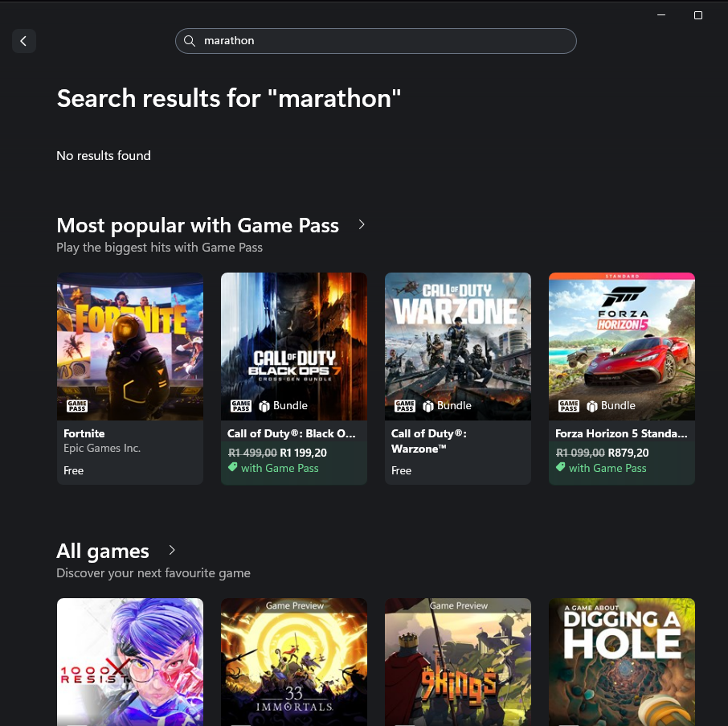
Task: Open the Fortnite game cover
Action: 130,338
